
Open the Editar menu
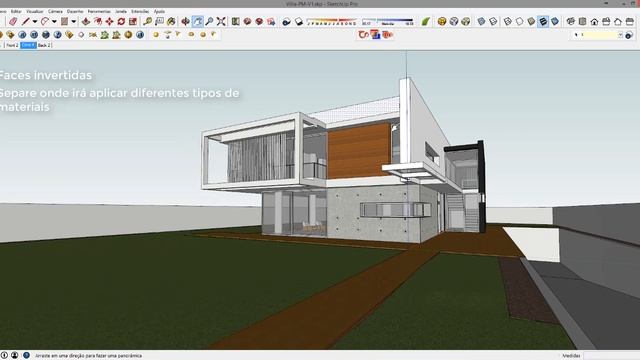16,11
